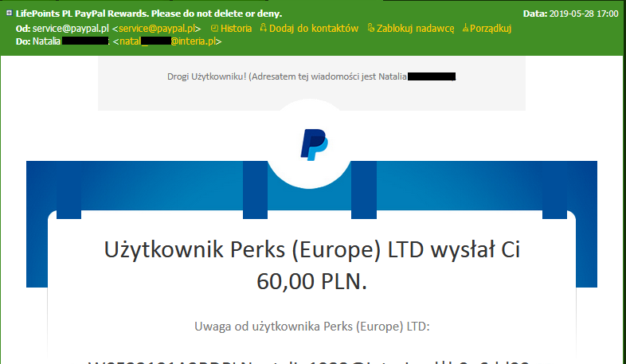Click the Porządkuj broom icon
626x364 pixels.
click(x=465, y=28)
